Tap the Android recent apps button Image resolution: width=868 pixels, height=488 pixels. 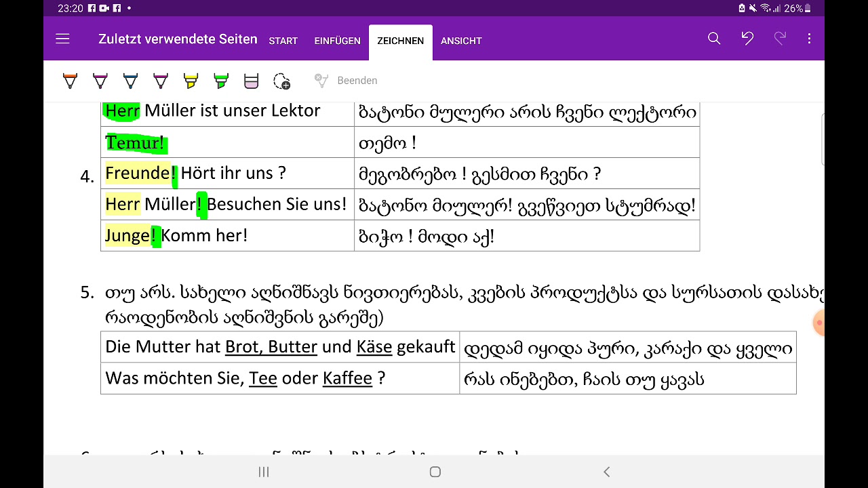click(x=264, y=472)
